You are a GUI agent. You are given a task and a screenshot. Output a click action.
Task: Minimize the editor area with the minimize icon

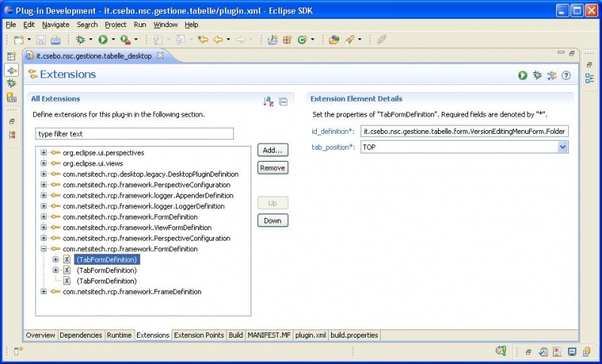coord(561,53)
